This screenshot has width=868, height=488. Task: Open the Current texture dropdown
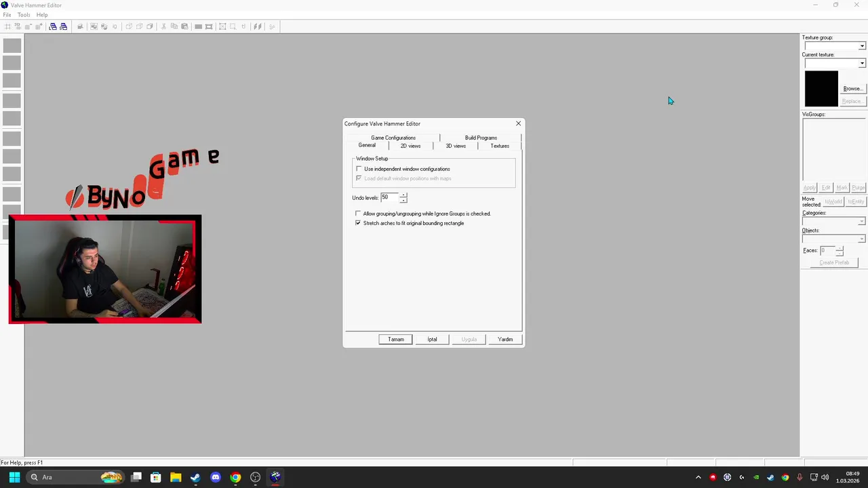862,64
